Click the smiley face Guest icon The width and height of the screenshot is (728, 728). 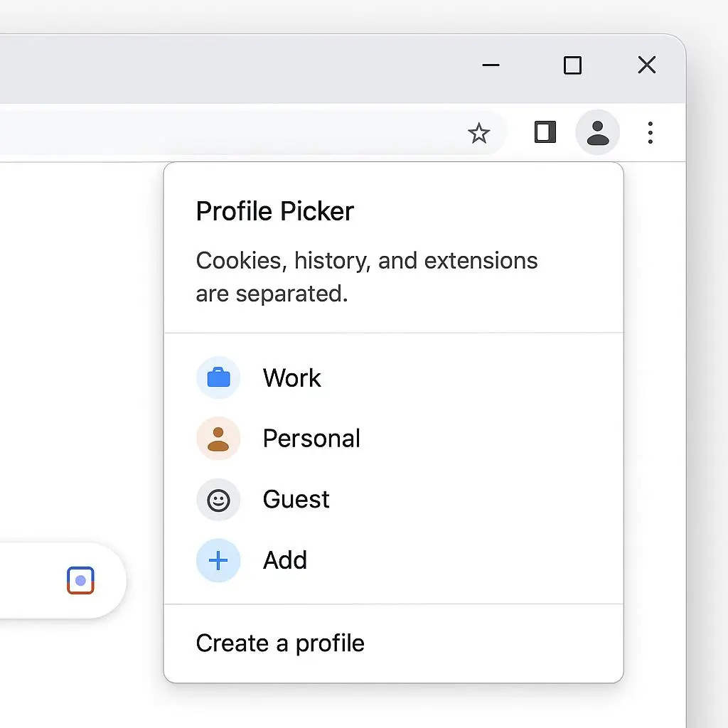pyautogui.click(x=218, y=500)
